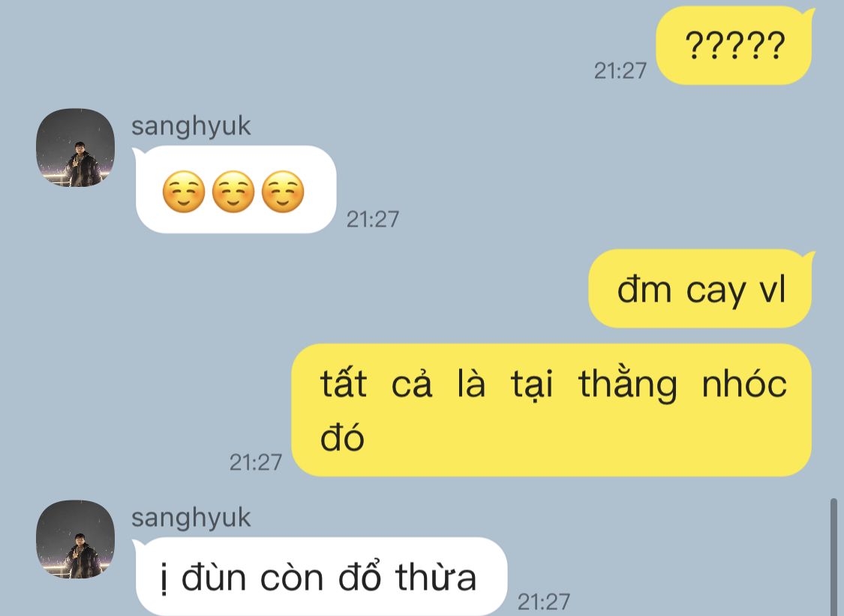The image size is (844, 616).
Task: Tap the 21:27 timestamp beside emoji bubble
Action: 372,219
